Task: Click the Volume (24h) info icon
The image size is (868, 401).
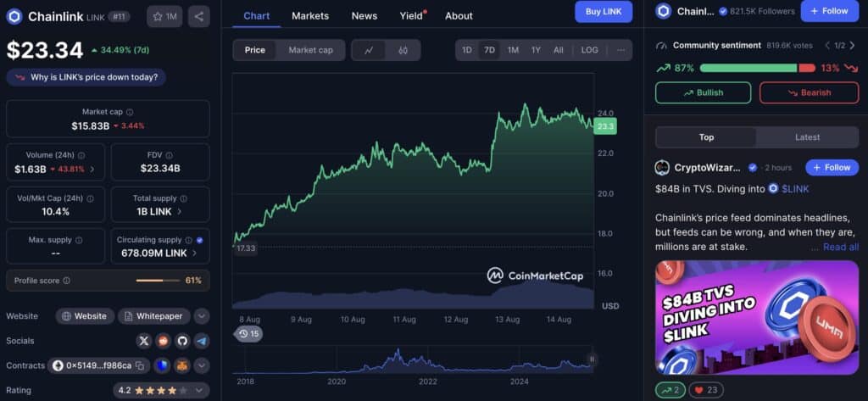Action: [81, 156]
